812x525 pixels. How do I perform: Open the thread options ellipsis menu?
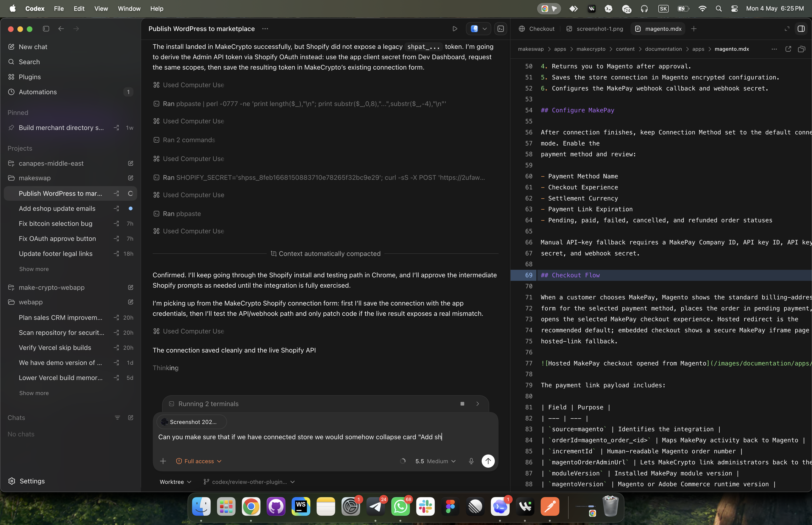pyautogui.click(x=265, y=29)
